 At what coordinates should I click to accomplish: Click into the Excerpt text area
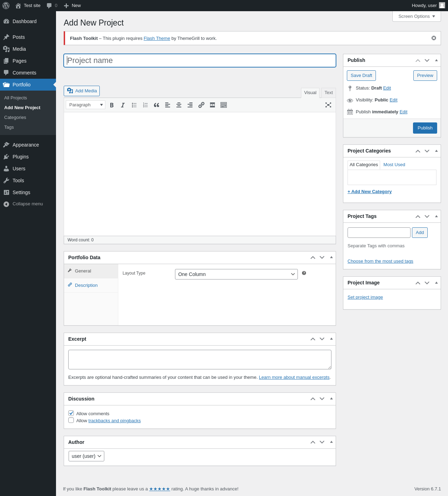click(x=200, y=360)
